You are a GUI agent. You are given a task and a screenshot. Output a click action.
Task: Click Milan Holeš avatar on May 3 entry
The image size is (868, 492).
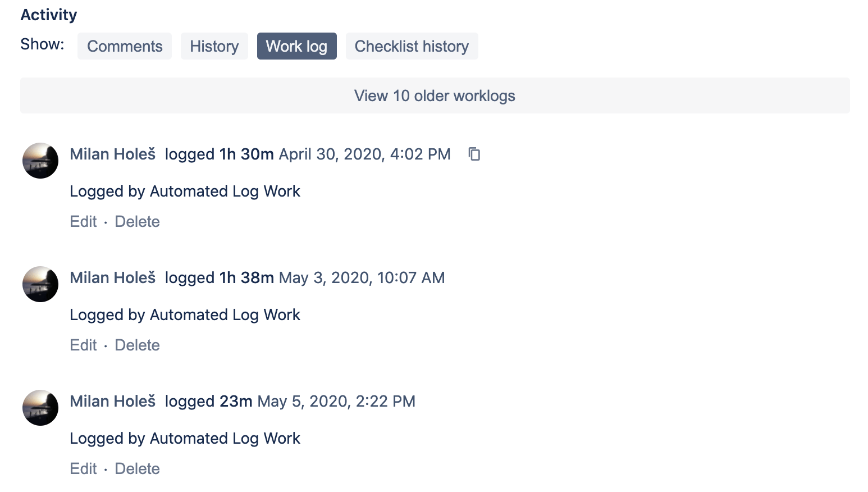(x=40, y=284)
